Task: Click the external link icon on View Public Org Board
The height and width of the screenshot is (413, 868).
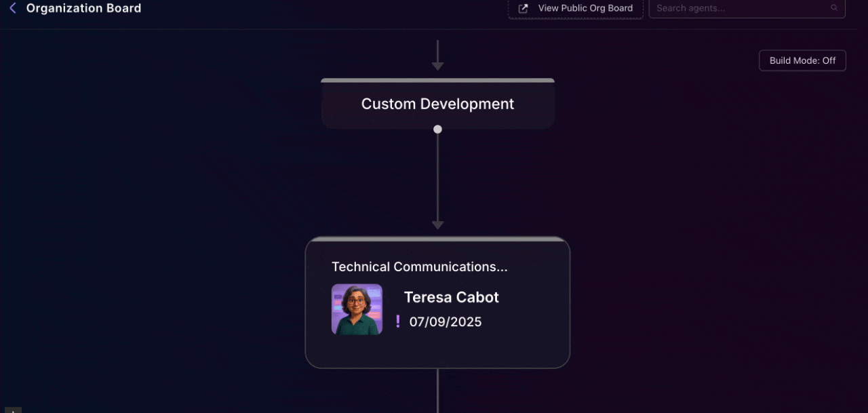Action: pyautogui.click(x=524, y=9)
